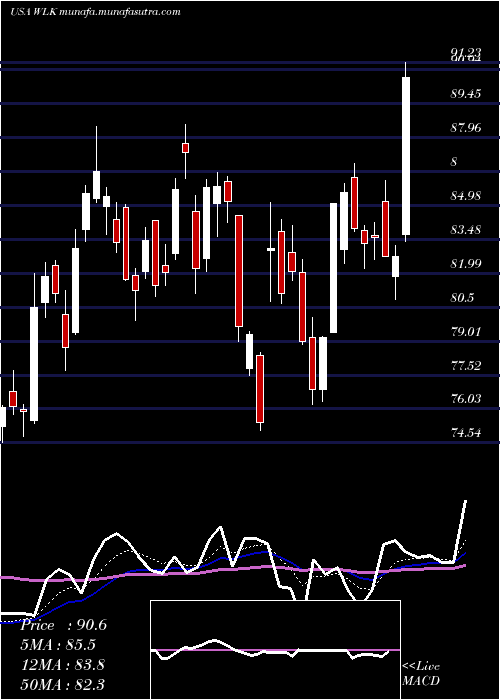Click the 'USA WLK munafa.munafasutra.com' watermark title
This screenshot has width=500, height=700.
click(x=95, y=12)
